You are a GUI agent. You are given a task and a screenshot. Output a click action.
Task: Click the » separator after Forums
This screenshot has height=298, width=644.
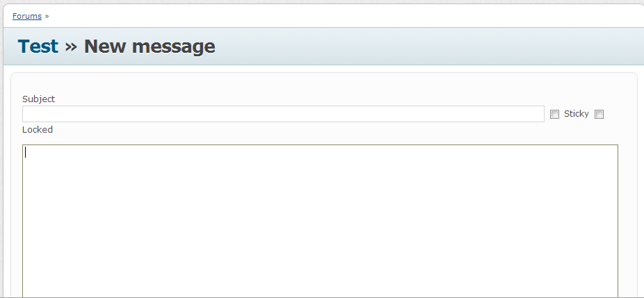[x=47, y=16]
